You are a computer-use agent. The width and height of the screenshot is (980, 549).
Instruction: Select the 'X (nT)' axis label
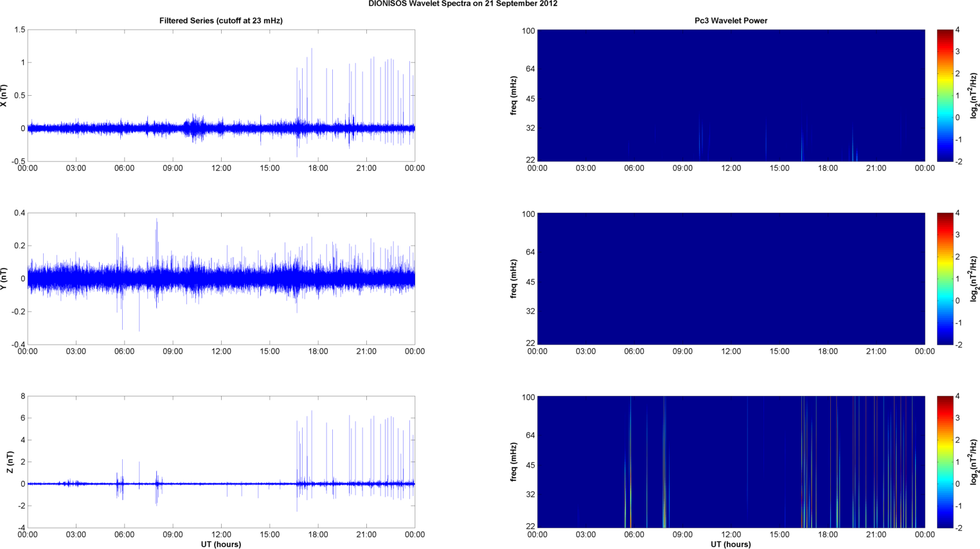point(4,95)
